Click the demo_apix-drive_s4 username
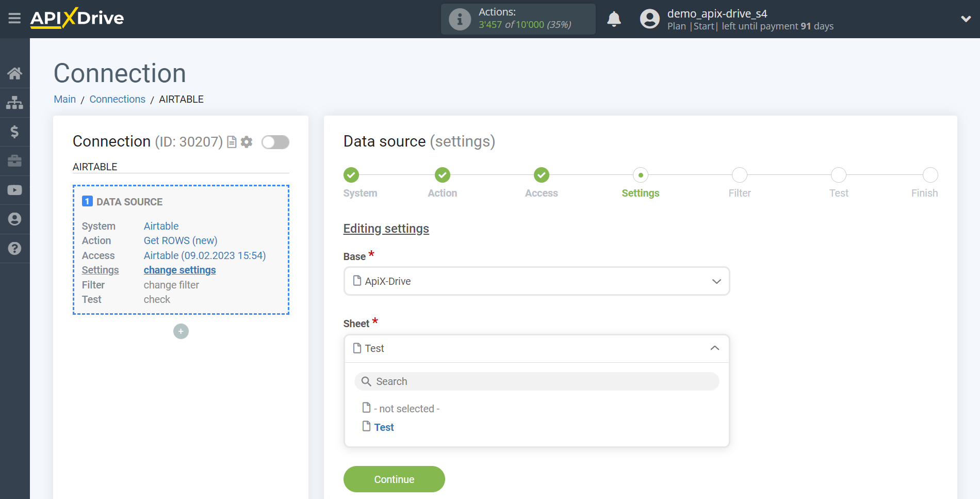This screenshot has width=980, height=499. pyautogui.click(x=717, y=13)
